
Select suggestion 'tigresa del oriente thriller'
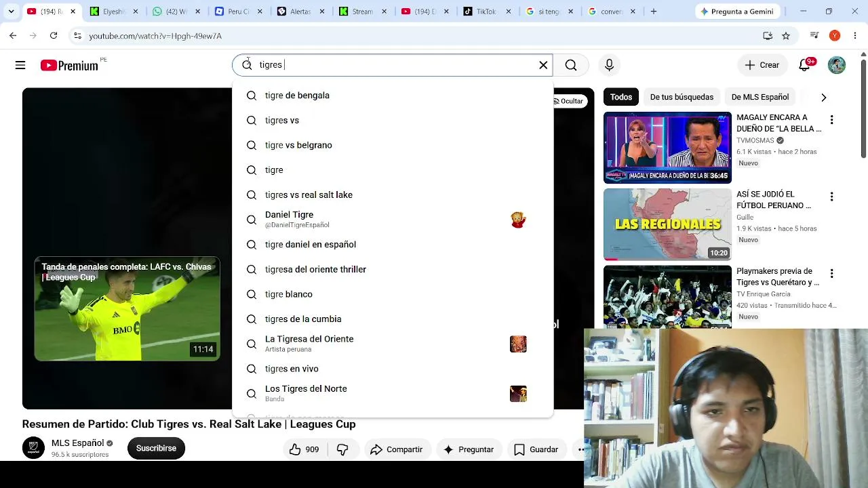[x=393, y=270]
